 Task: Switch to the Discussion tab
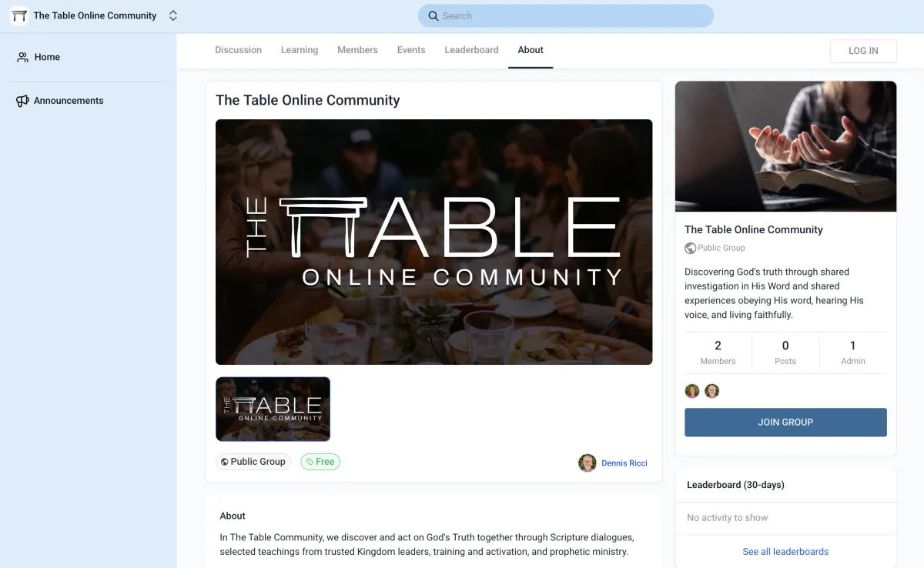[238, 50]
